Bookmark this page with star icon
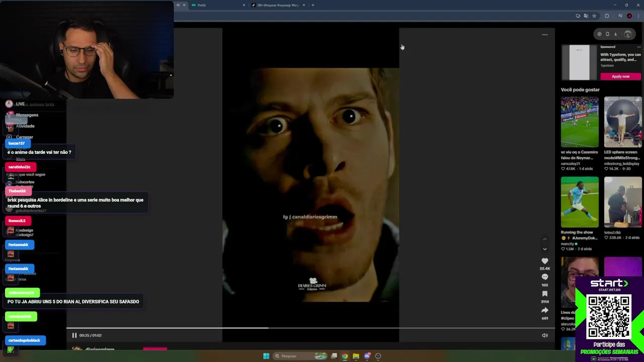 [x=594, y=16]
